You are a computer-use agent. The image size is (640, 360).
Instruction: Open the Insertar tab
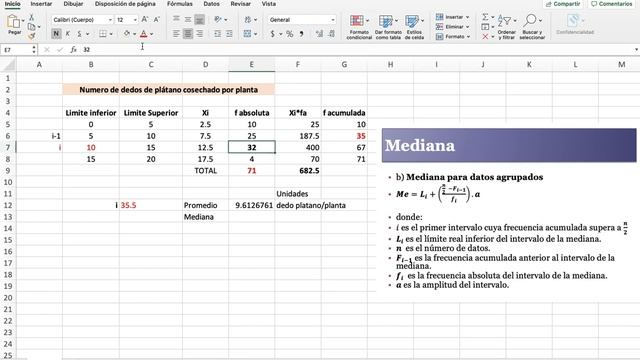(41, 4)
